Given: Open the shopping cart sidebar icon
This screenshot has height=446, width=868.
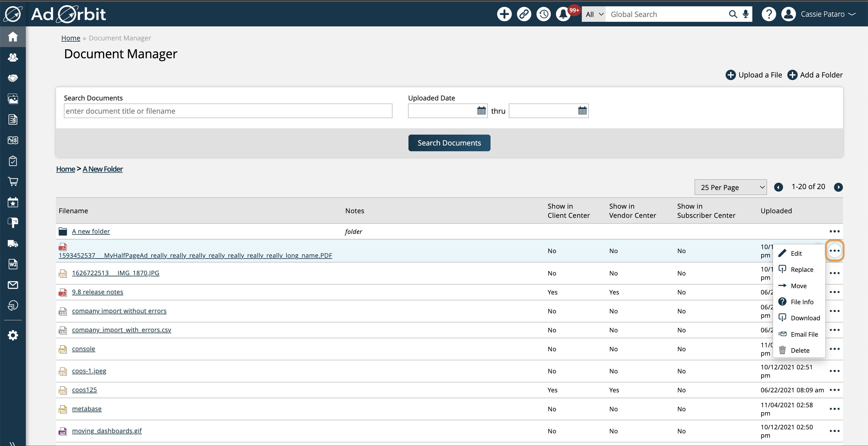Looking at the screenshot, I should 13,182.
